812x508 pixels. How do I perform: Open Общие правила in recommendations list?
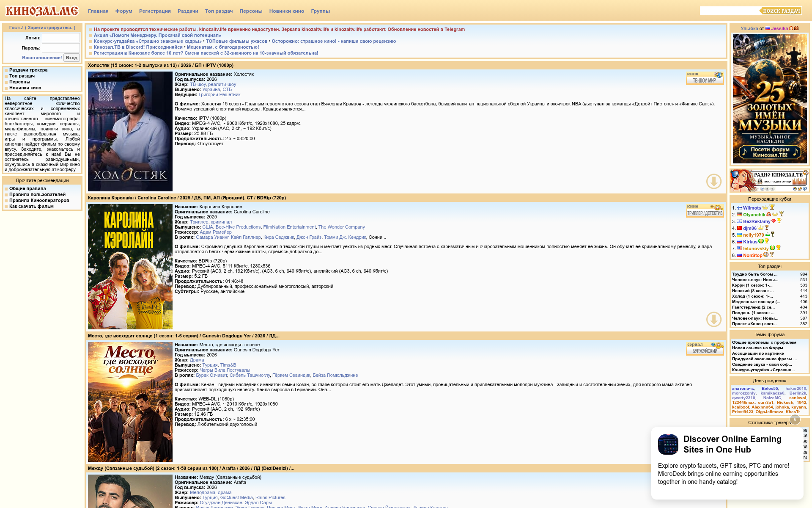coord(27,188)
